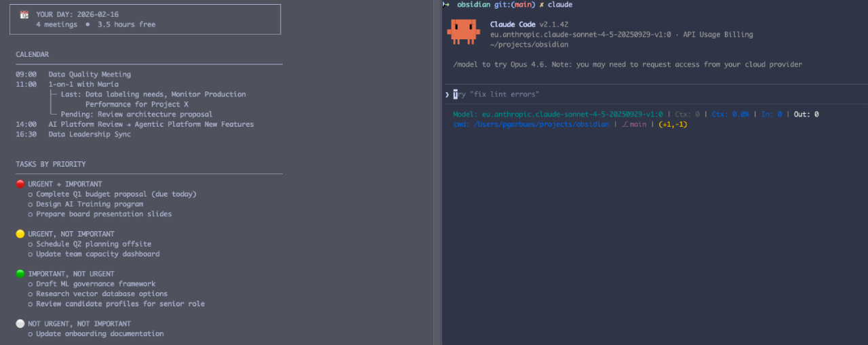The height and width of the screenshot is (345, 868).
Task: Click 'Design AI Training program' task
Action: [90, 204]
